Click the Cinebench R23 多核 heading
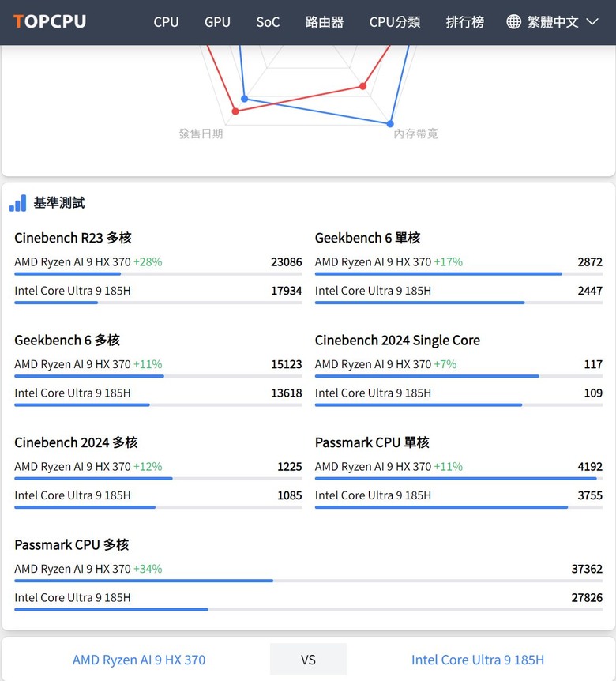Screen dimensions: 616x681 pos(73,238)
